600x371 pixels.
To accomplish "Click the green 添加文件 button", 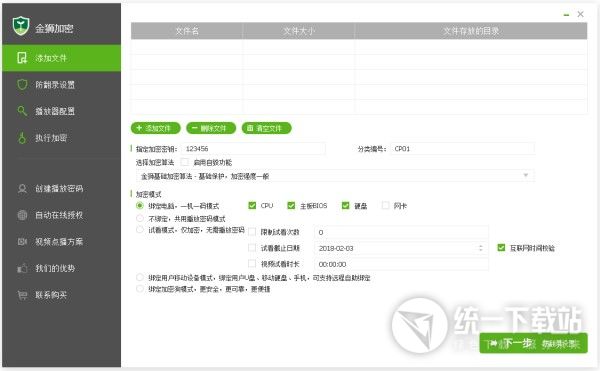I will (155, 128).
